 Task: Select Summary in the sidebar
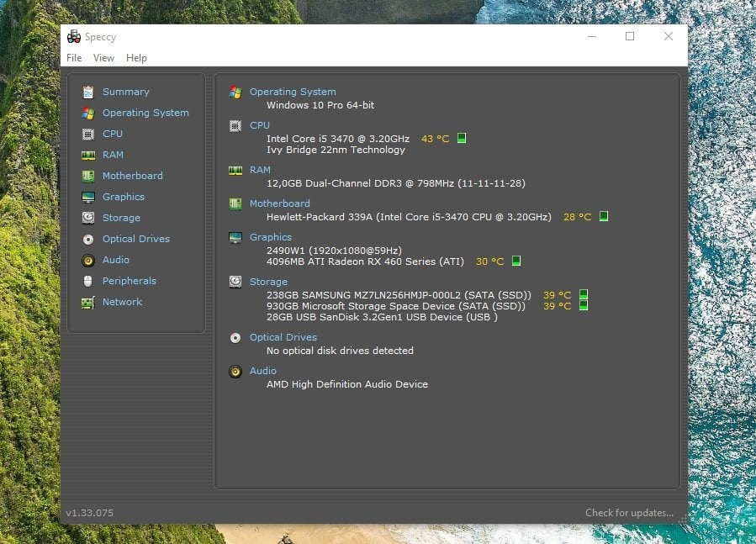click(x=126, y=92)
